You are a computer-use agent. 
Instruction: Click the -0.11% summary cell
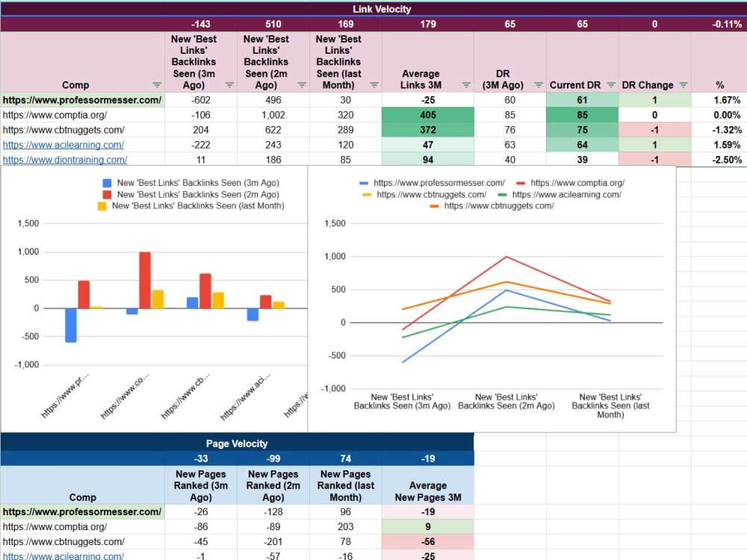tap(719, 24)
